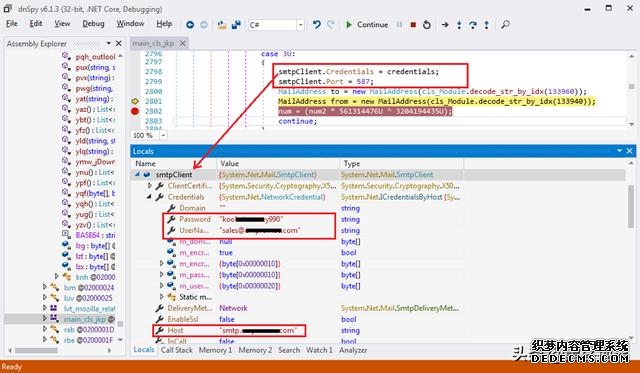Select the main_cls_jkp document tab
Screen dimensions: 640x373
click(153, 43)
